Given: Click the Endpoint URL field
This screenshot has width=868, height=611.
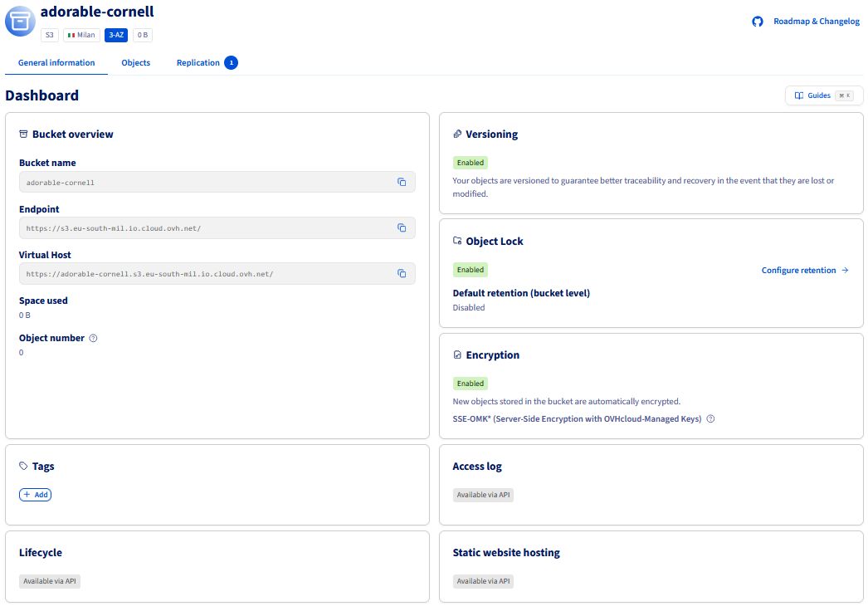Looking at the screenshot, I should 207,227.
